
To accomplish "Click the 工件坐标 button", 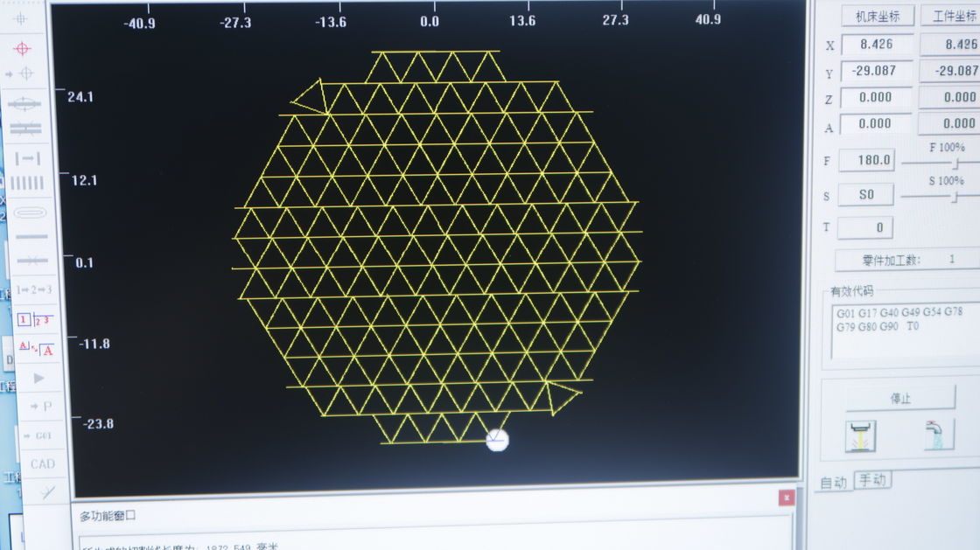I will 951,16.
